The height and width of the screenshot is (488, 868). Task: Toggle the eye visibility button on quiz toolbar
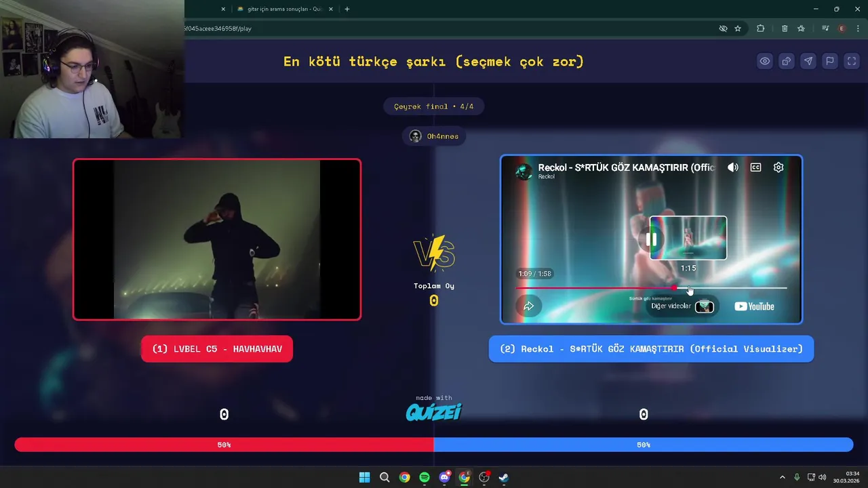point(765,61)
